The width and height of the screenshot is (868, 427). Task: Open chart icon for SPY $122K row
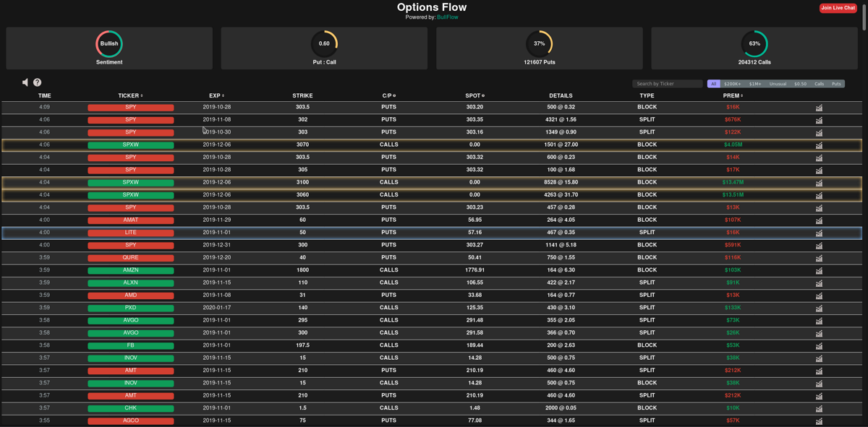(819, 133)
